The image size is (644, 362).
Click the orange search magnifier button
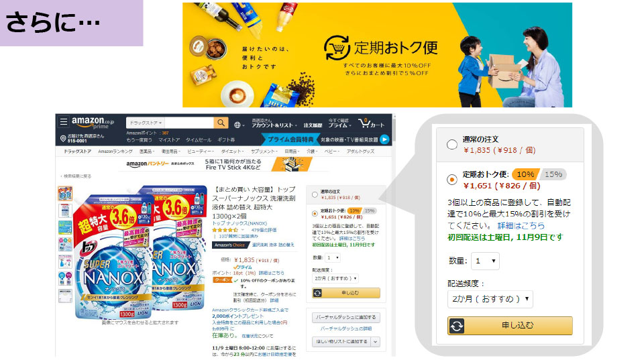[221, 123]
